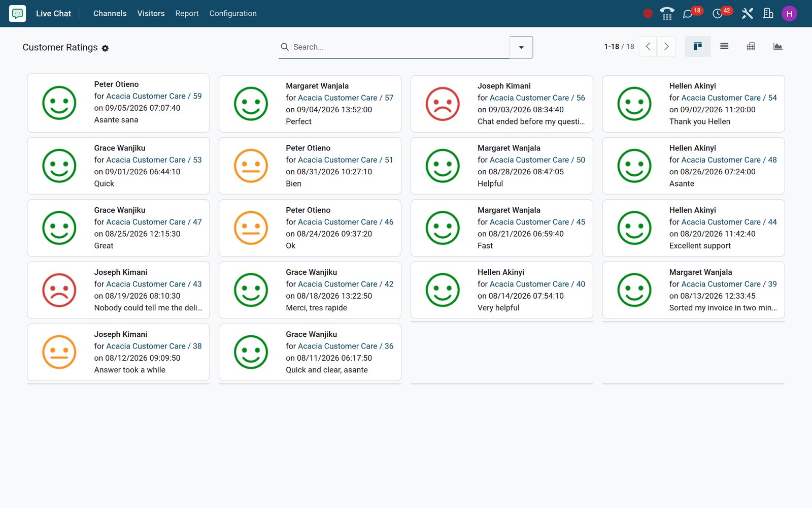Go to previous page of ratings
The height and width of the screenshot is (508, 812).
click(648, 46)
